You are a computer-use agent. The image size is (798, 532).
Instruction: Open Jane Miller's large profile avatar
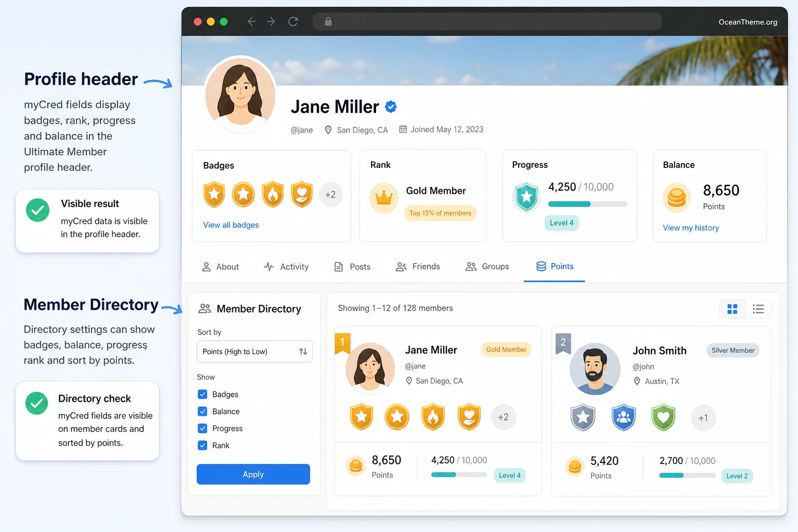point(241,94)
